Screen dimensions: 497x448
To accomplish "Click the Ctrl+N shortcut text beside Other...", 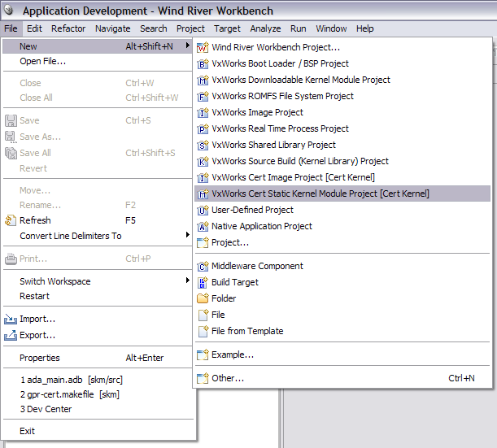I will point(461,378).
